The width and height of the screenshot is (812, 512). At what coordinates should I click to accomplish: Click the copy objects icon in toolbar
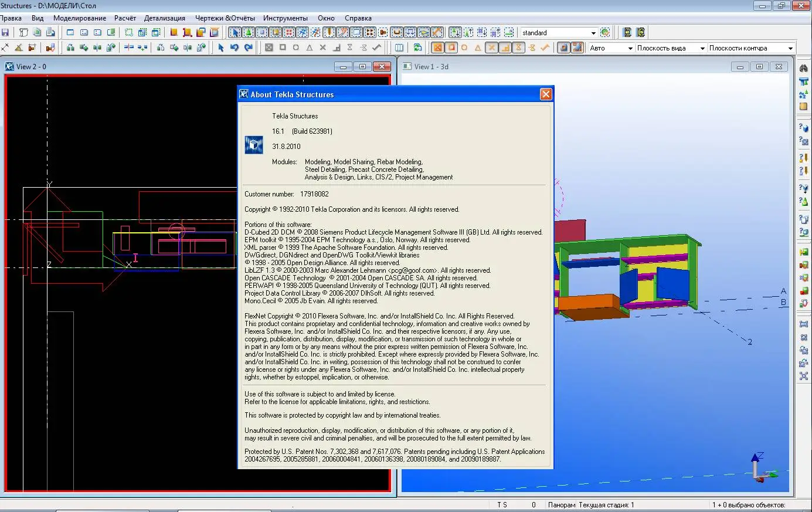pos(70,48)
